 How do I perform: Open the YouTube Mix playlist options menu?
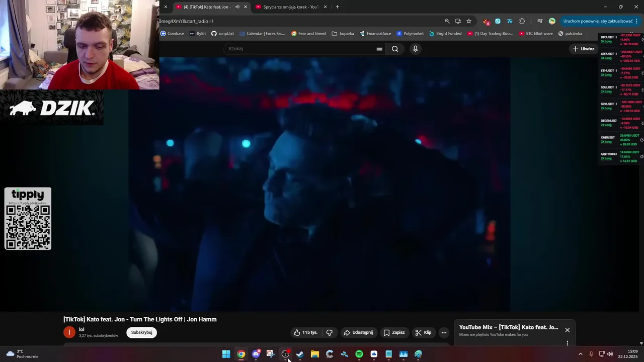(567, 343)
